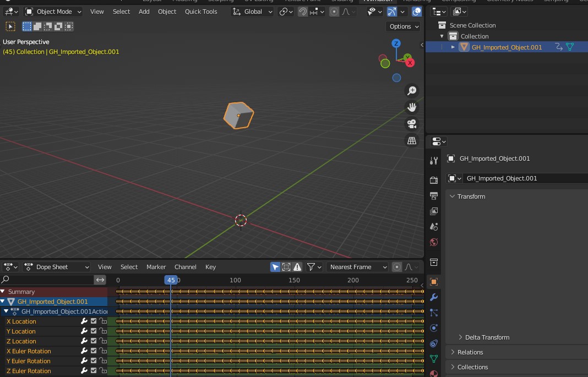Open the World properties globe tab
This screenshot has width=588, height=377.
pos(434,242)
